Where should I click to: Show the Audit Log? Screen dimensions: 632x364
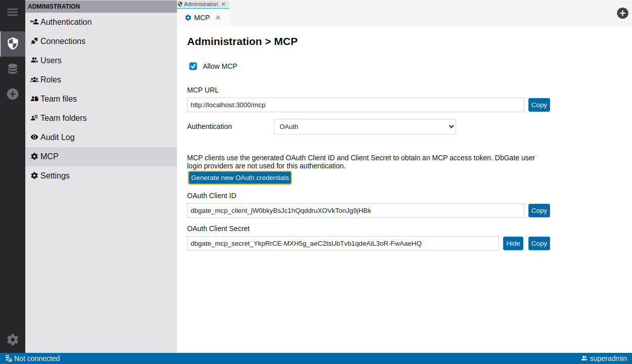point(101,137)
